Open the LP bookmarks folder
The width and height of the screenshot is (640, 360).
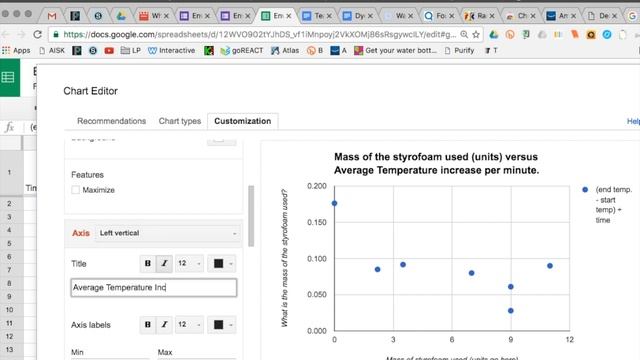tap(131, 51)
